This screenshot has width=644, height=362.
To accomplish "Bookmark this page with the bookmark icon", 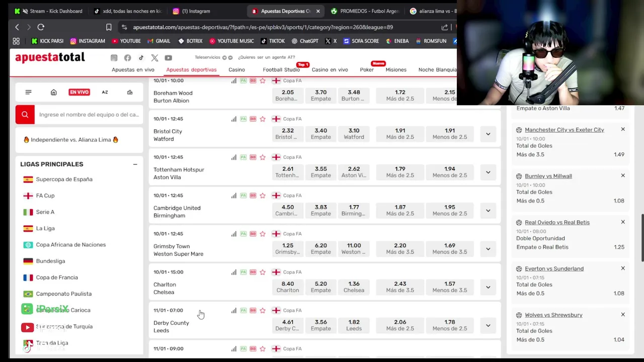I will pos(109,27).
